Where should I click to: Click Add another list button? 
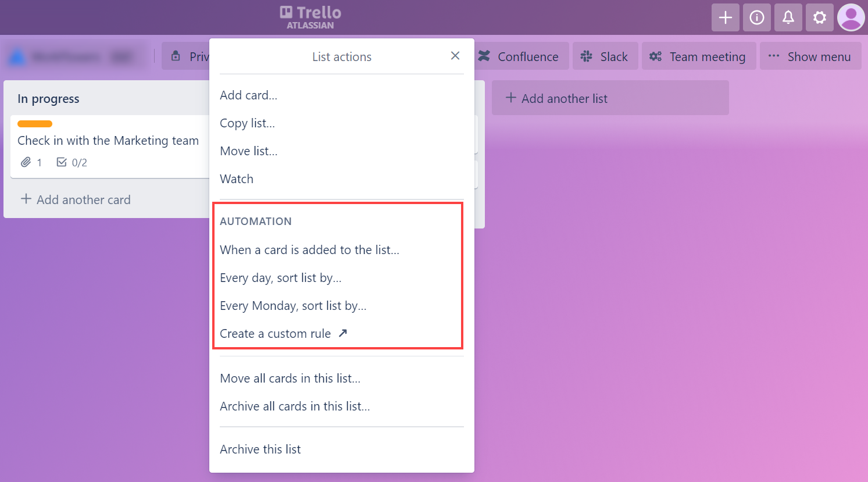click(610, 98)
